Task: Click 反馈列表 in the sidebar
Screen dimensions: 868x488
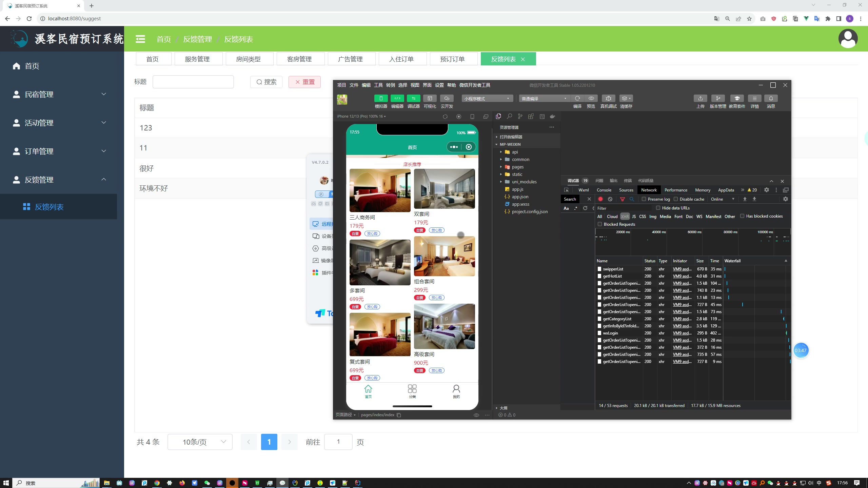Action: click(58, 207)
